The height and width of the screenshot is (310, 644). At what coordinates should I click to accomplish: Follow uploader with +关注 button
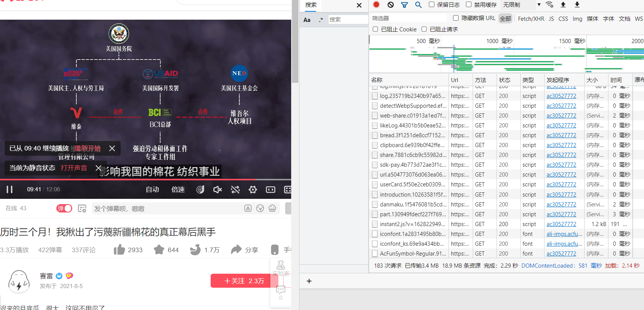click(244, 281)
